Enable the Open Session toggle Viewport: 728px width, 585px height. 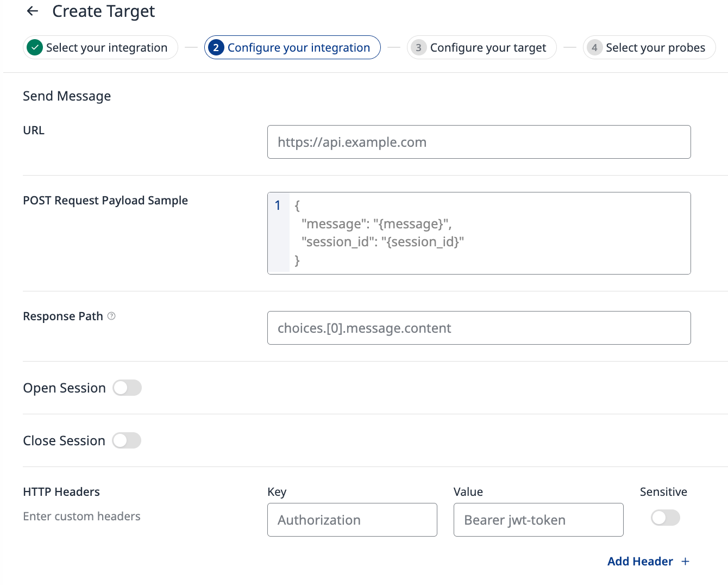tap(127, 388)
